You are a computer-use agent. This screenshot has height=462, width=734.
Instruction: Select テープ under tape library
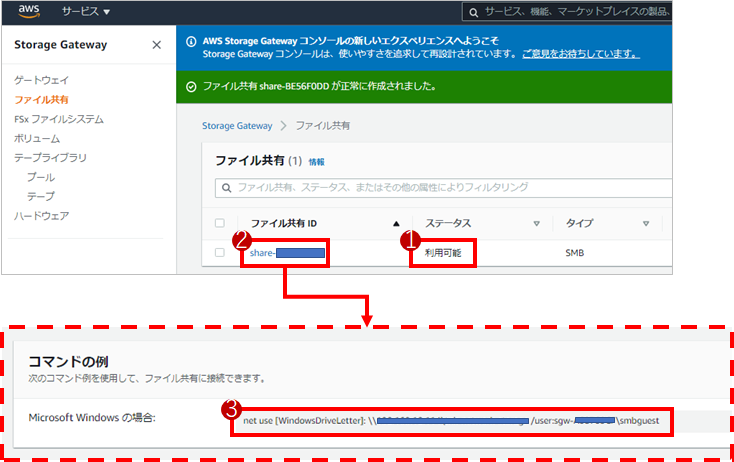click(x=41, y=196)
